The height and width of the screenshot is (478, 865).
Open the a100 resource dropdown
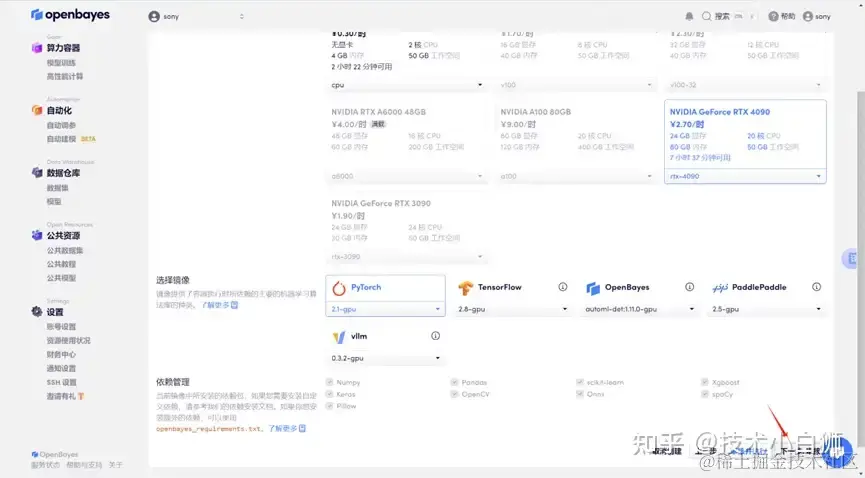click(576, 177)
